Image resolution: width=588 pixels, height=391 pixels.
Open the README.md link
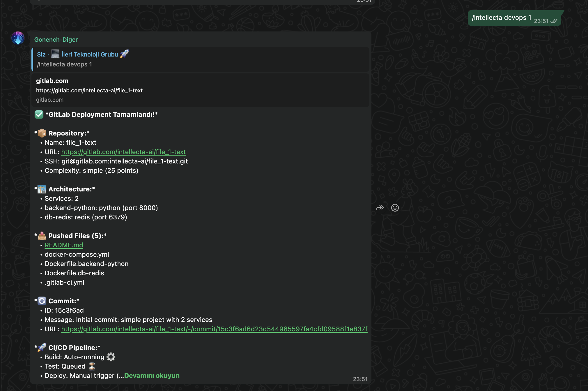tap(64, 245)
